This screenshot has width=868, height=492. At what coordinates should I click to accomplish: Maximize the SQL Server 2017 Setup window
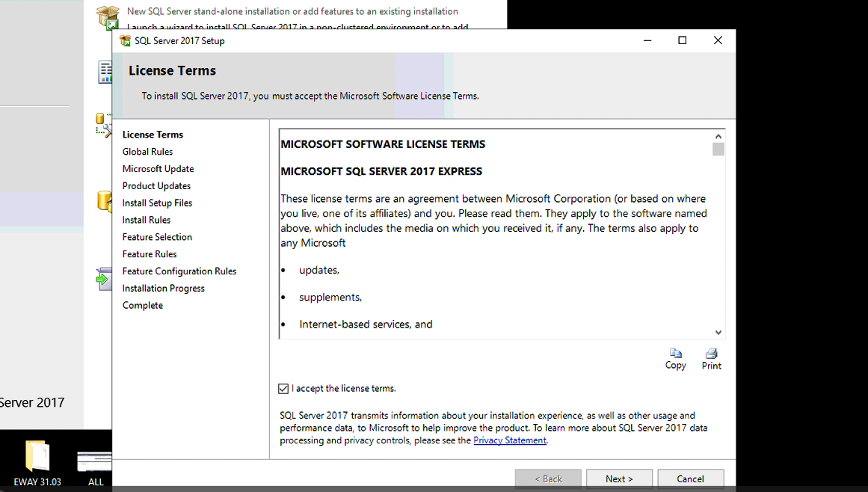coord(683,40)
